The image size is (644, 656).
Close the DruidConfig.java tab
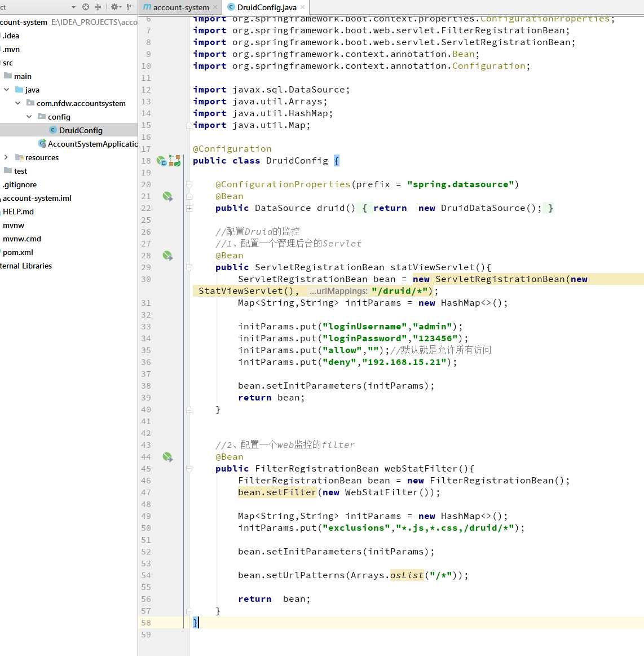[x=302, y=7]
